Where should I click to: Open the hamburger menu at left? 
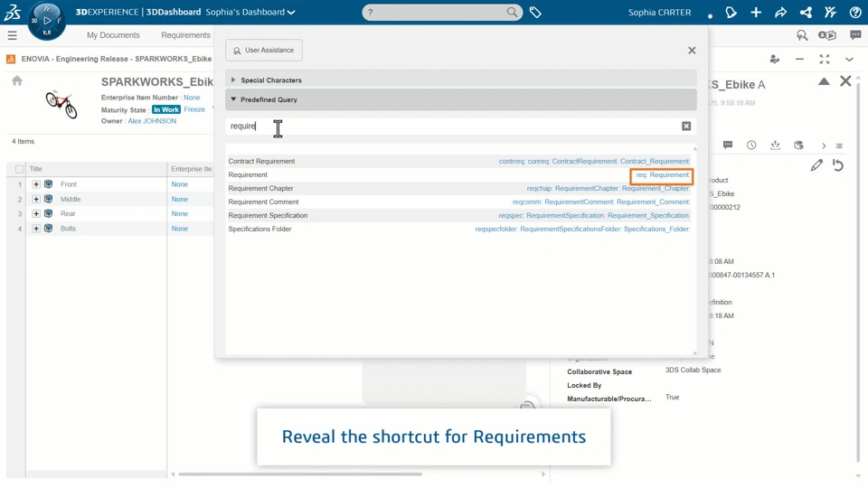12,35
